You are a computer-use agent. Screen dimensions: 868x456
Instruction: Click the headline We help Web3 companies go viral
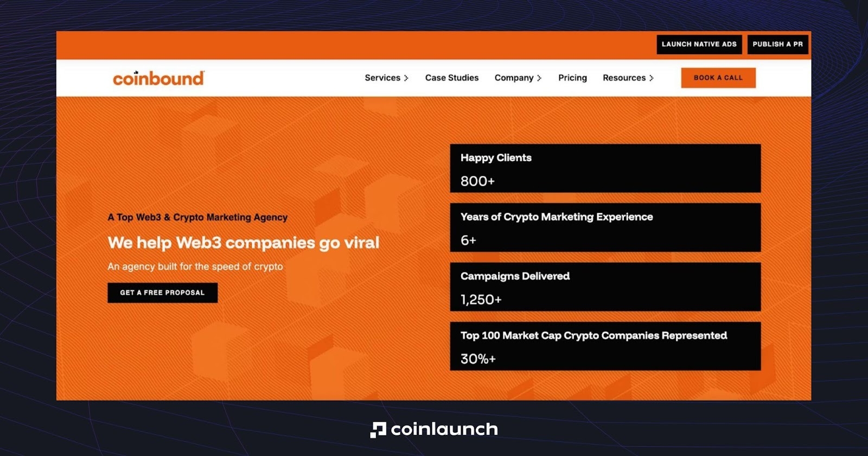(244, 243)
